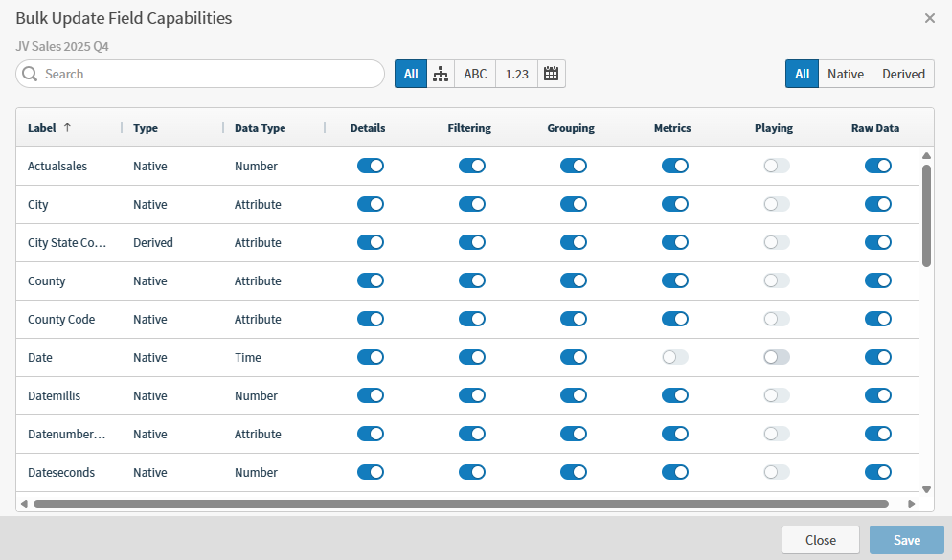
Task: Show only Derived fields
Action: pyautogui.click(x=902, y=74)
